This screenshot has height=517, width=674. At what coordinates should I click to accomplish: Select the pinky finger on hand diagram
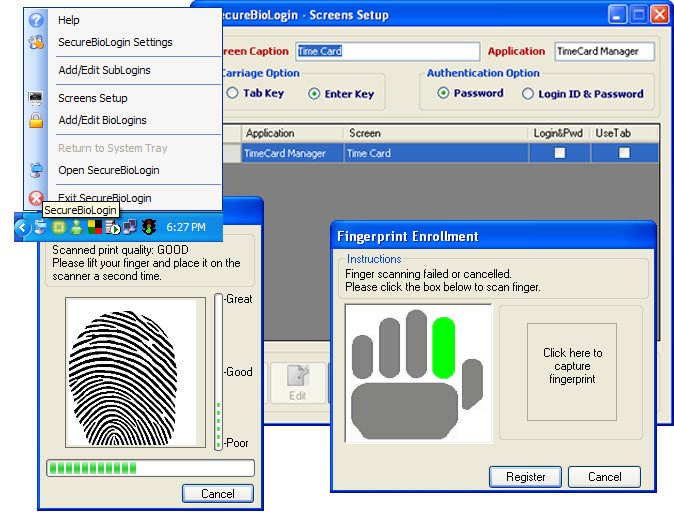coord(362,357)
